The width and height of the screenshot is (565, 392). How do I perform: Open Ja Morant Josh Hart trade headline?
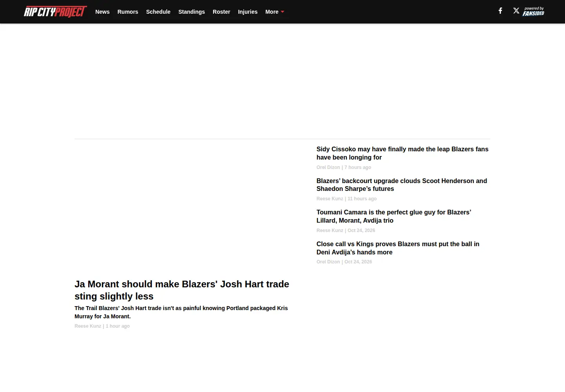[x=182, y=290]
